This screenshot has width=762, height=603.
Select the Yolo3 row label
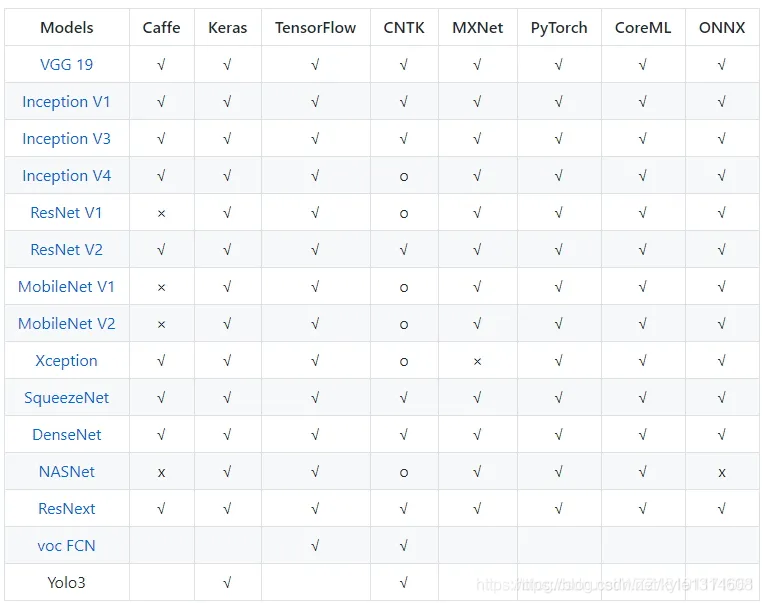pyautogui.click(x=67, y=583)
